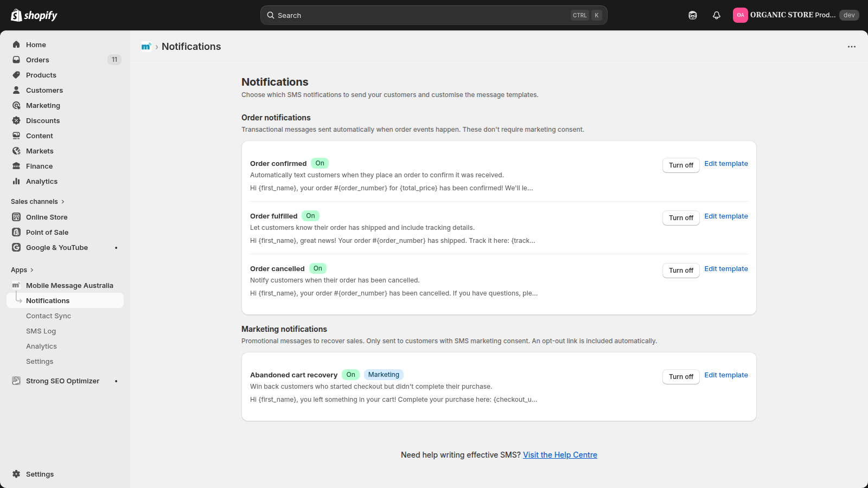868x488 pixels.
Task: Select the Google & YouTube channel
Action: 56,247
